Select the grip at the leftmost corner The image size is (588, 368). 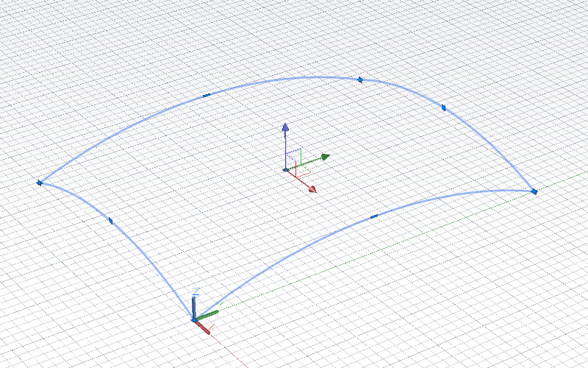click(39, 183)
